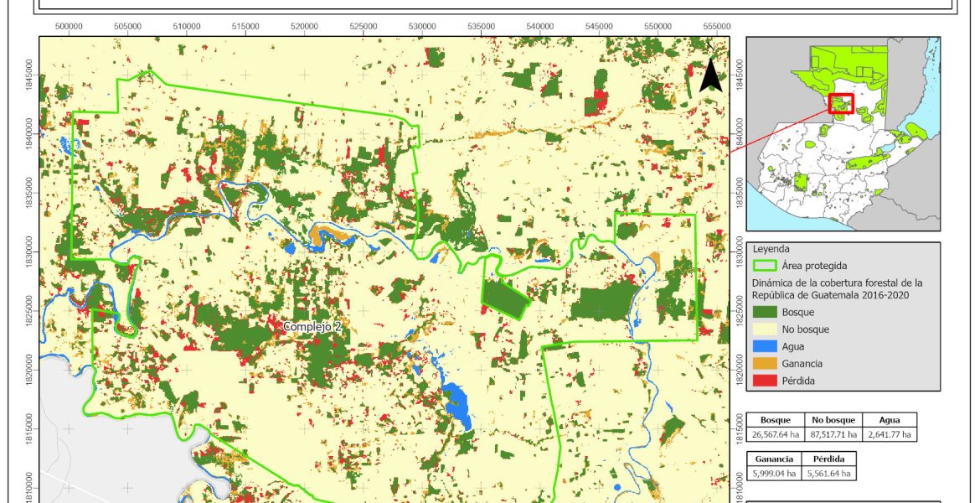This screenshot has height=503, width=980.
Task: Pick the Ganancia orange legend swatch
Action: 764,364
